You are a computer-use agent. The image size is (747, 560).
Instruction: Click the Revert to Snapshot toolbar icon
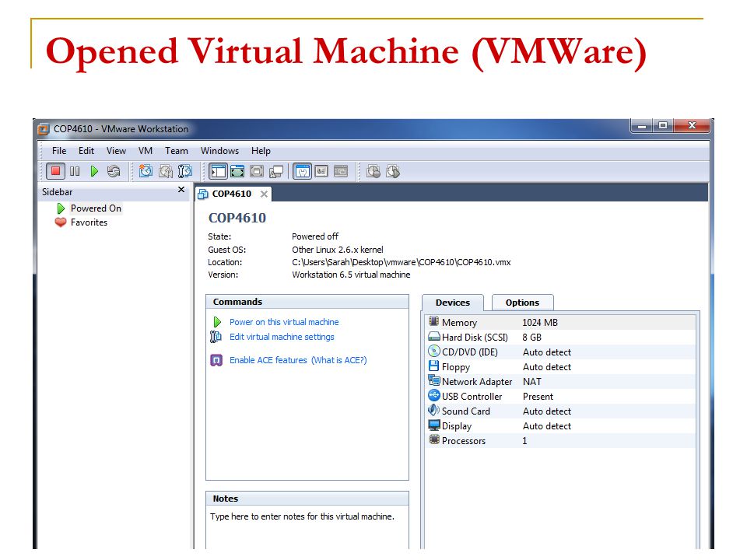click(x=165, y=171)
